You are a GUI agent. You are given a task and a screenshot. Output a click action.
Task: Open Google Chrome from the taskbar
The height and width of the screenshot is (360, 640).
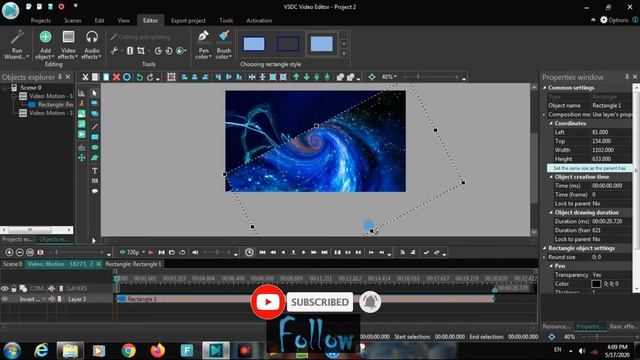[129, 350]
